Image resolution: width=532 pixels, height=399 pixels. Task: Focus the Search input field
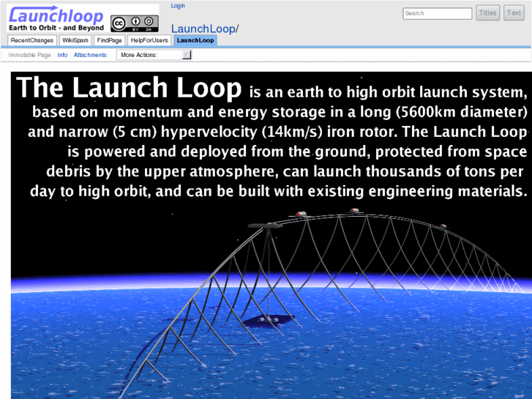(x=438, y=13)
